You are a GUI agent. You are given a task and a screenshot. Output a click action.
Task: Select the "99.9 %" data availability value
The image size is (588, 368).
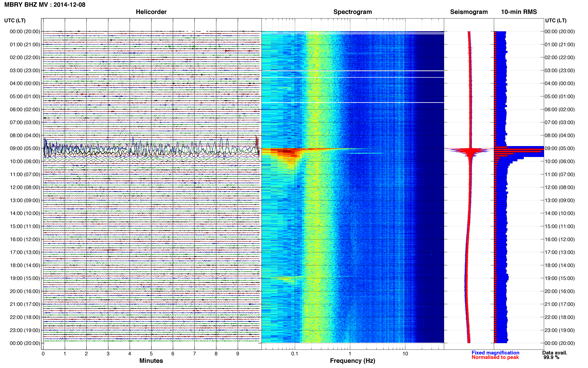click(551, 357)
